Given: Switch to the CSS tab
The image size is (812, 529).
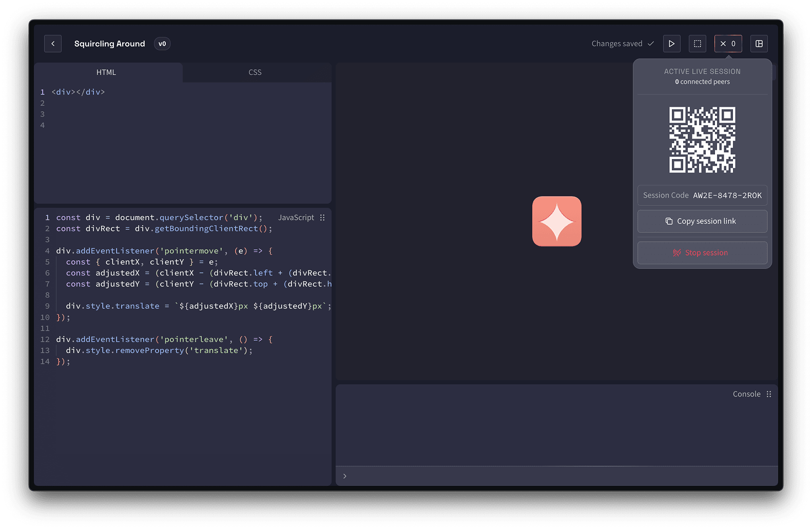Looking at the screenshot, I should point(255,72).
